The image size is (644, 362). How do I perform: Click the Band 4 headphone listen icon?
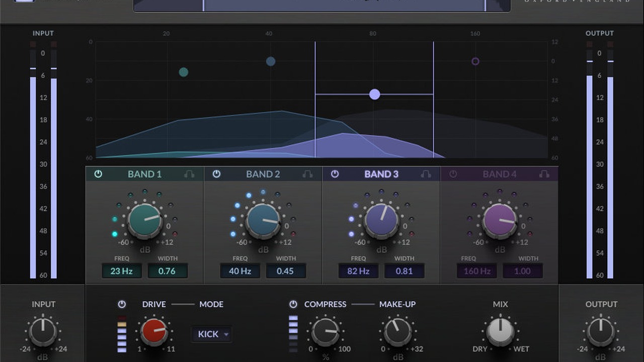pos(544,174)
